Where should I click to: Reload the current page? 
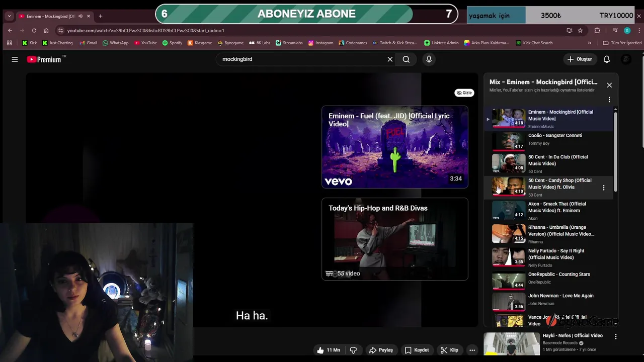[34, 30]
